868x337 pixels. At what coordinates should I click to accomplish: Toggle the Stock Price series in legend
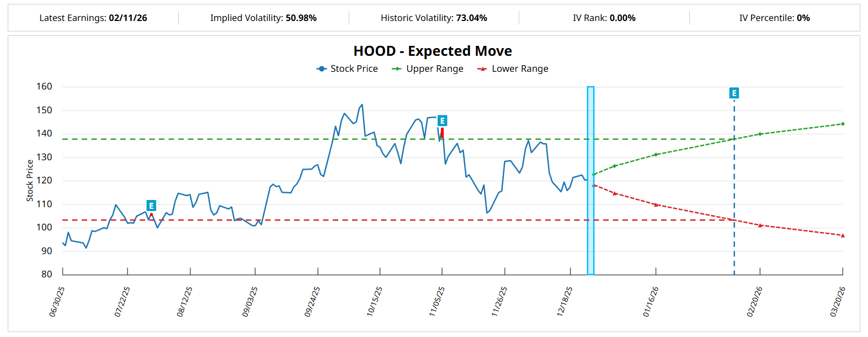pyautogui.click(x=347, y=69)
